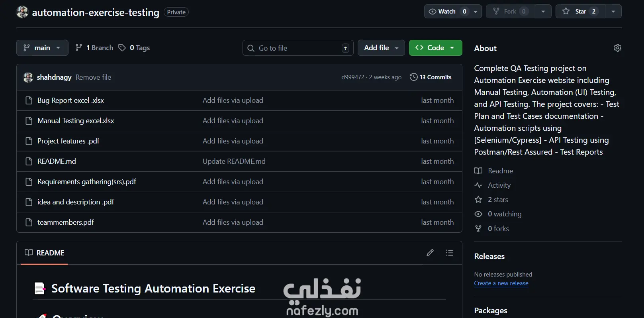Click the file icon for Manual Testing excel.xlsx
644x318 pixels.
coord(29,121)
